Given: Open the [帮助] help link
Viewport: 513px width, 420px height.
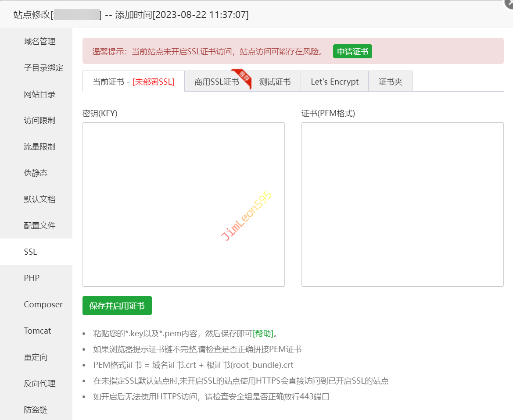Looking at the screenshot, I should tap(263, 334).
